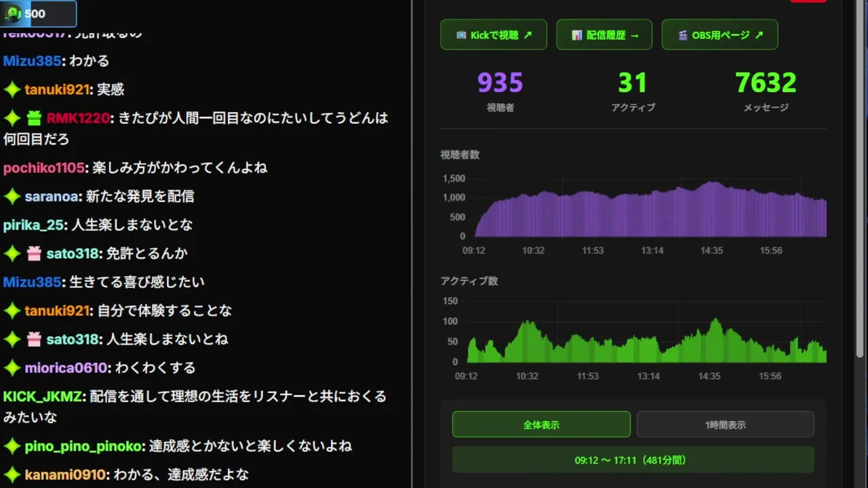Click the green star badge before RMK1220's gift icon

(12, 118)
